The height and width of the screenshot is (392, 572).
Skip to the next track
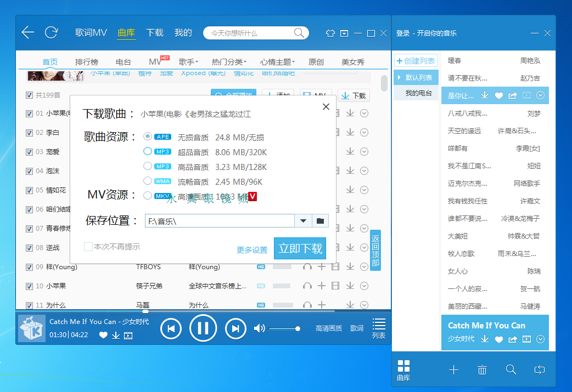pos(235,328)
